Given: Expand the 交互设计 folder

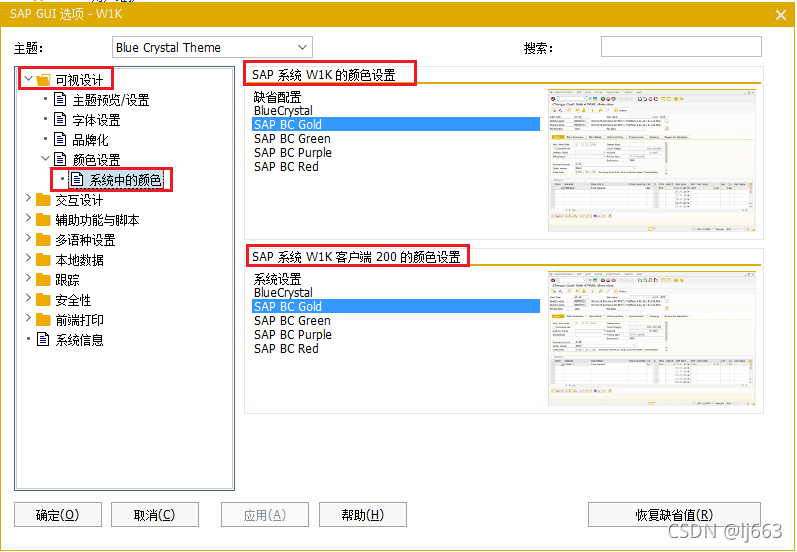Looking at the screenshot, I should click(28, 199).
